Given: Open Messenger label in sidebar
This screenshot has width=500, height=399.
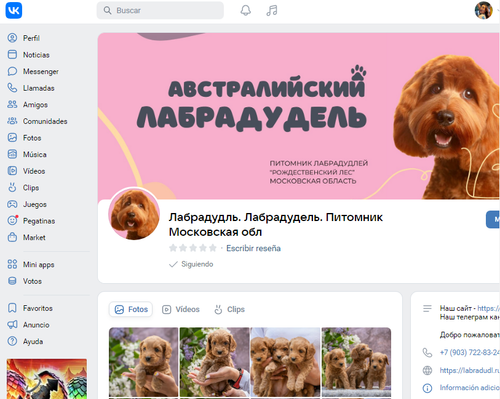Looking at the screenshot, I should point(41,71).
